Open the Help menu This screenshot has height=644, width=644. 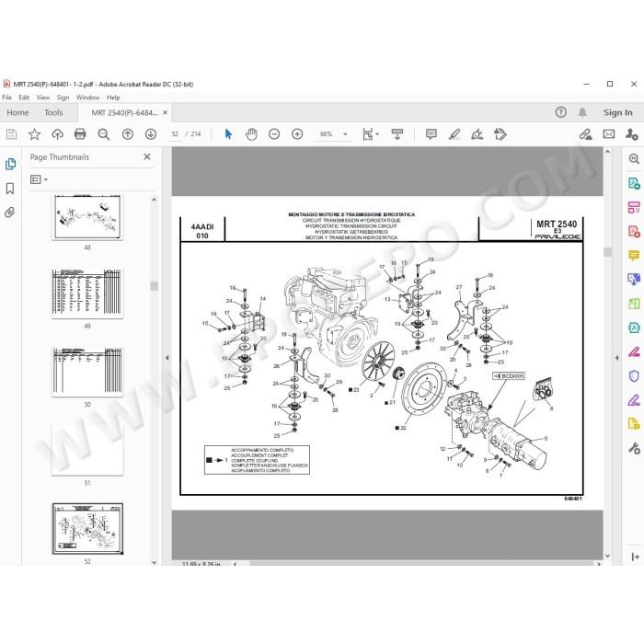(113, 98)
